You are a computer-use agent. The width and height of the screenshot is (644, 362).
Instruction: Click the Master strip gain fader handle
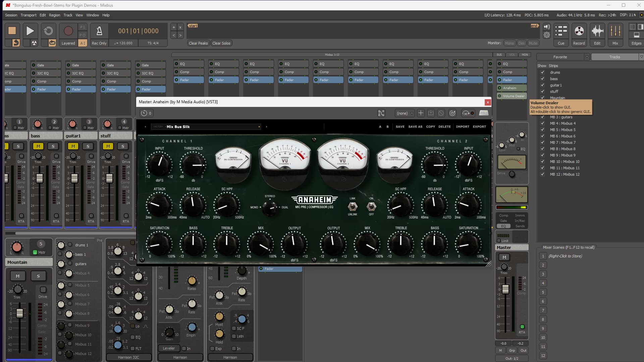tap(505, 289)
